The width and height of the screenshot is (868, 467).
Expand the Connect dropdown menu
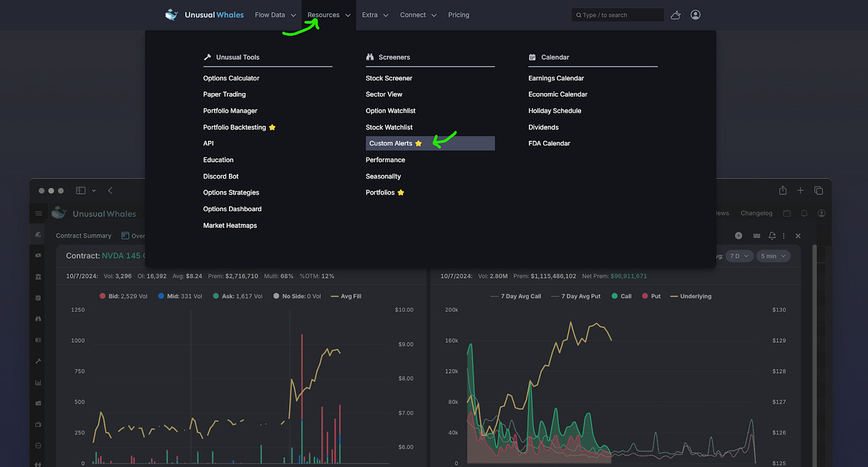point(418,15)
